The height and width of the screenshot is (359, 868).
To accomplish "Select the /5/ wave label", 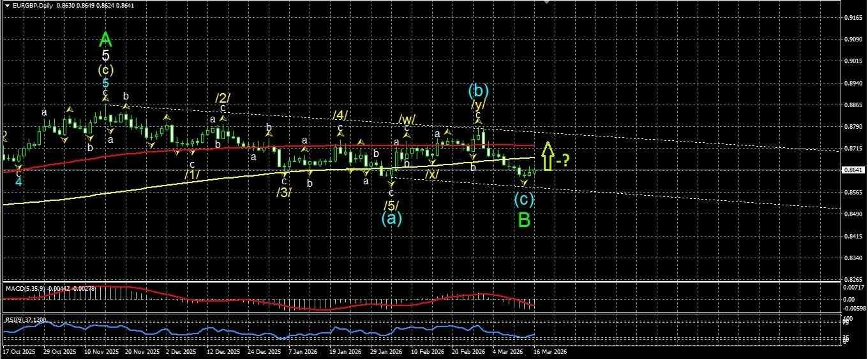I will tap(391, 205).
